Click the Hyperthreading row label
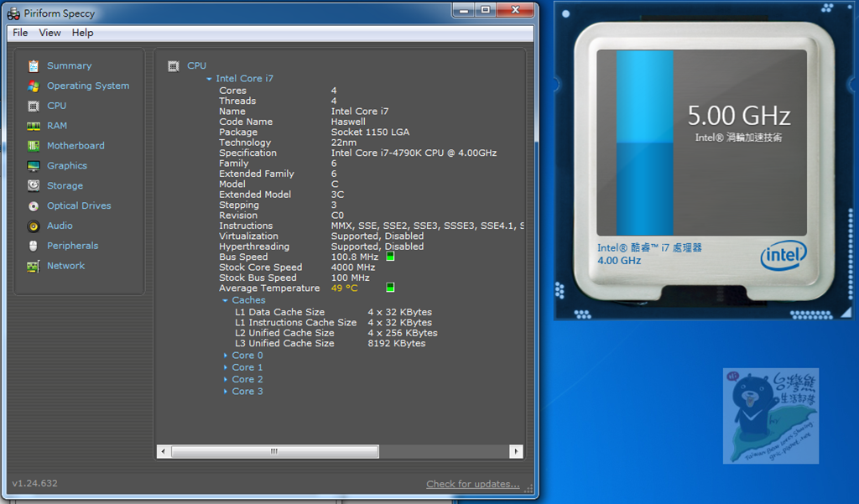This screenshot has width=859, height=504. click(254, 247)
